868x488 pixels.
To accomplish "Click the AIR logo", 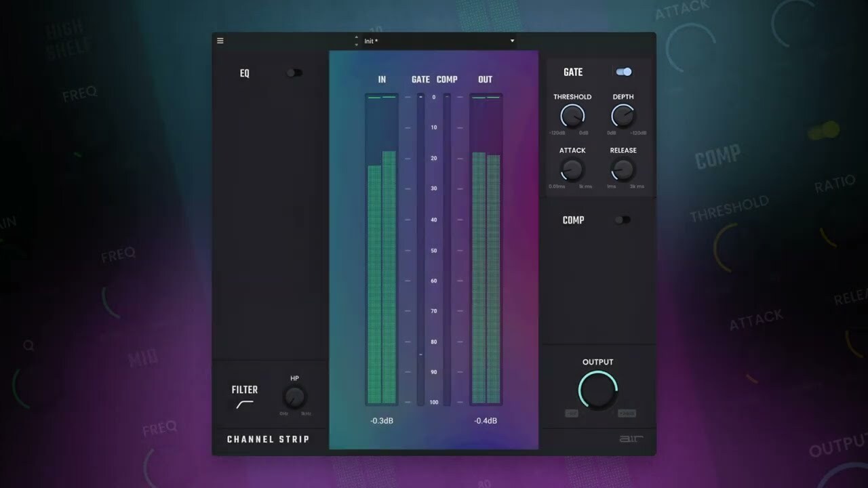I will (631, 439).
